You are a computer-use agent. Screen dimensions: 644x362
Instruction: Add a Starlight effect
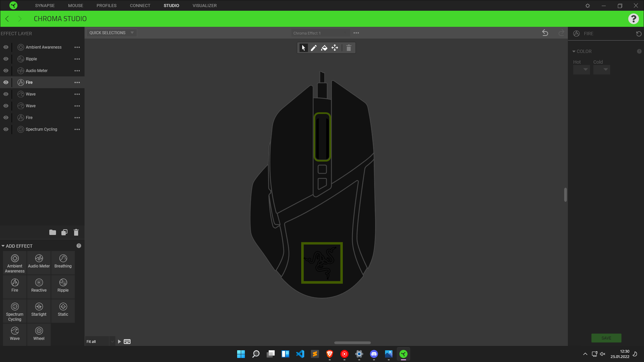39,310
